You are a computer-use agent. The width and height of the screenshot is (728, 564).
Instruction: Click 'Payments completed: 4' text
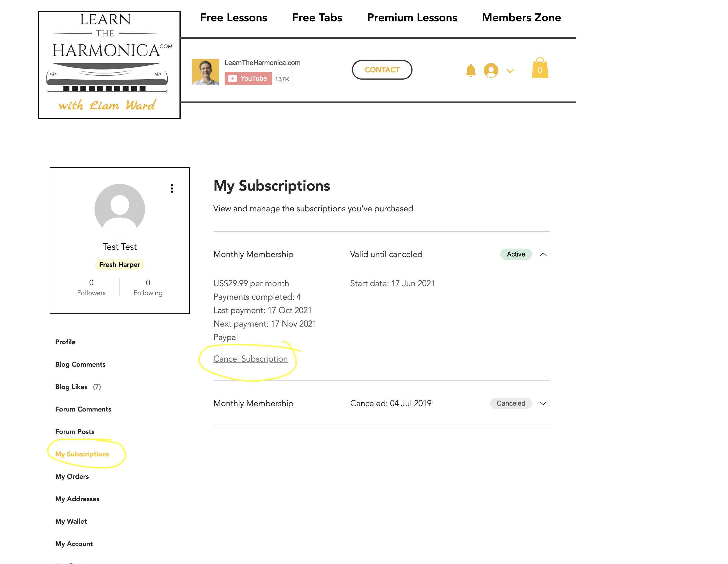click(257, 297)
